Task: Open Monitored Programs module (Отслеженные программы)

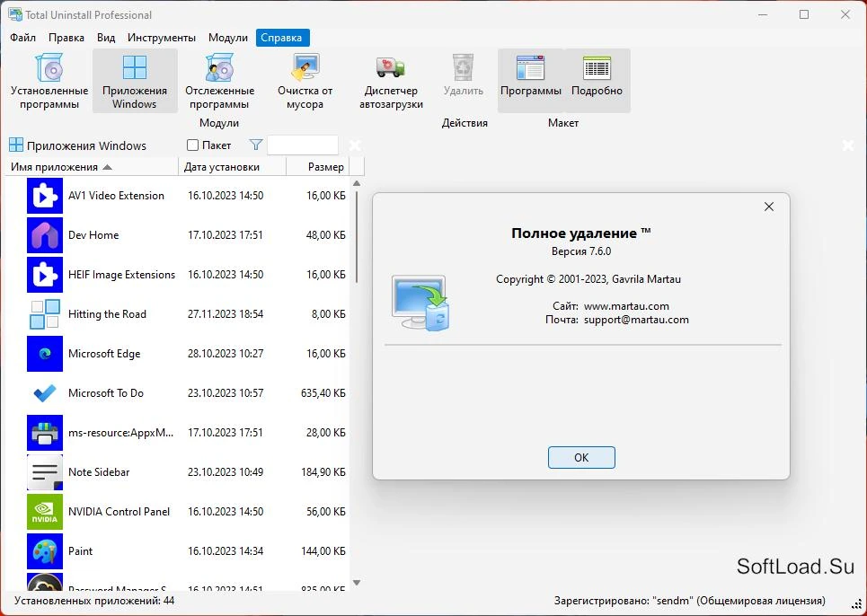Action: [x=219, y=81]
